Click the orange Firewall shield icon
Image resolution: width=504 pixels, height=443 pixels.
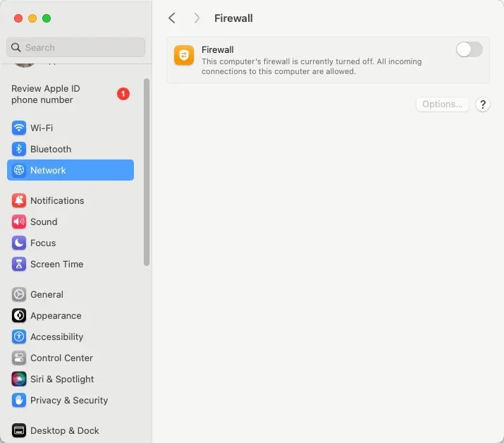183,55
